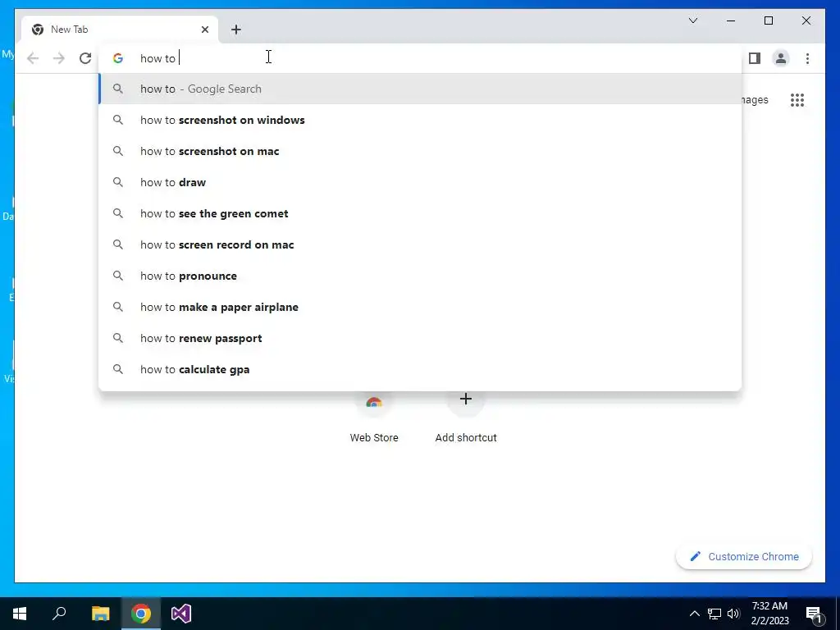
Task: Open File Explorer from the taskbar
Action: tap(100, 614)
